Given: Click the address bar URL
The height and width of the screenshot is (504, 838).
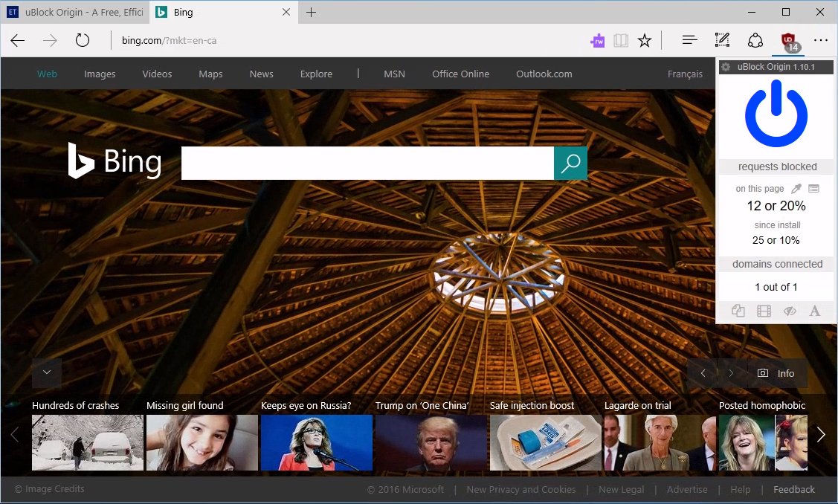Looking at the screenshot, I should 169,40.
